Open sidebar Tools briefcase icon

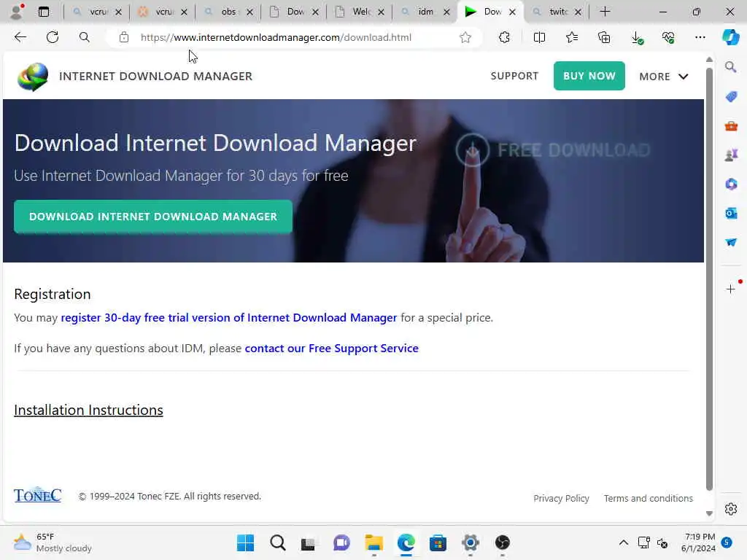coord(731,125)
